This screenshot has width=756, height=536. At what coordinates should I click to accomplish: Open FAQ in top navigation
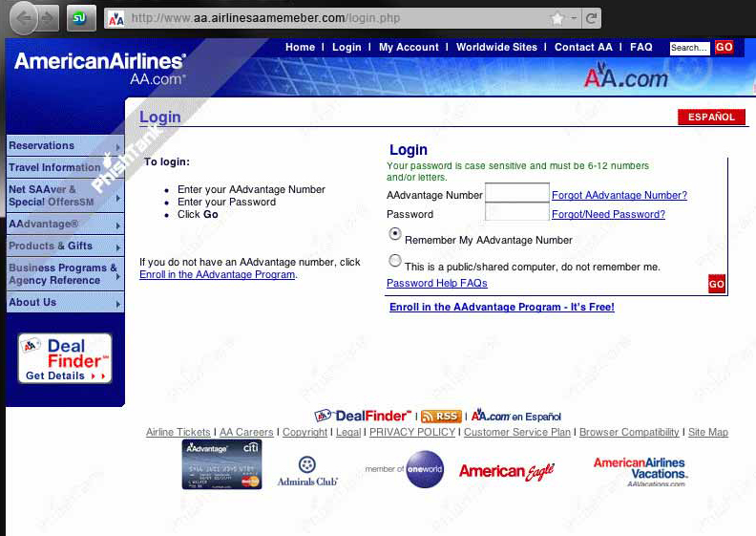pyautogui.click(x=641, y=47)
